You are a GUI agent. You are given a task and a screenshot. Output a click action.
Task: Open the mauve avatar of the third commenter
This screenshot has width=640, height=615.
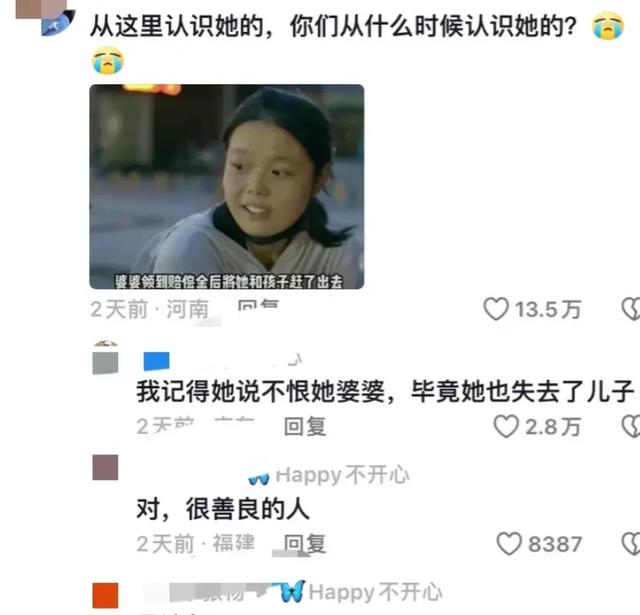click(x=105, y=468)
